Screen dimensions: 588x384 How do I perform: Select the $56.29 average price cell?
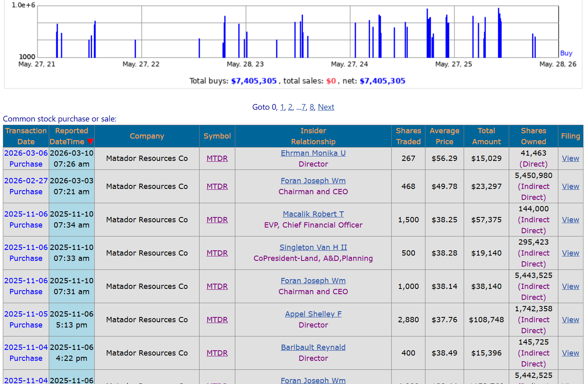(x=445, y=158)
